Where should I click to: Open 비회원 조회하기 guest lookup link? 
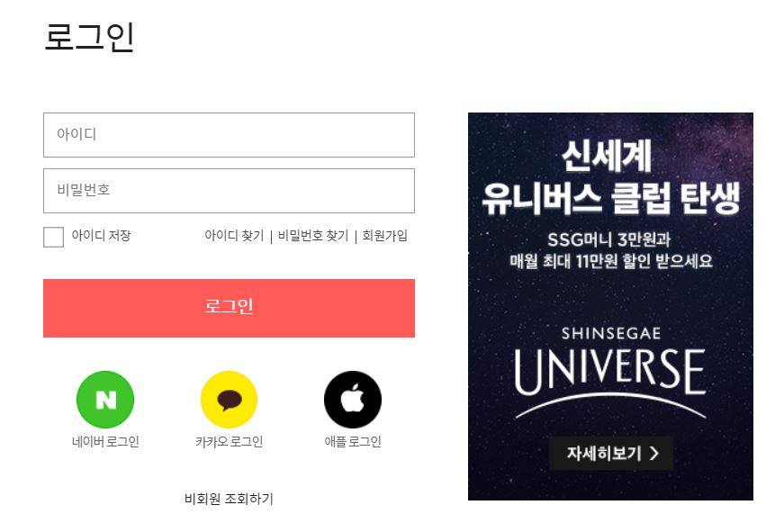pyautogui.click(x=229, y=499)
